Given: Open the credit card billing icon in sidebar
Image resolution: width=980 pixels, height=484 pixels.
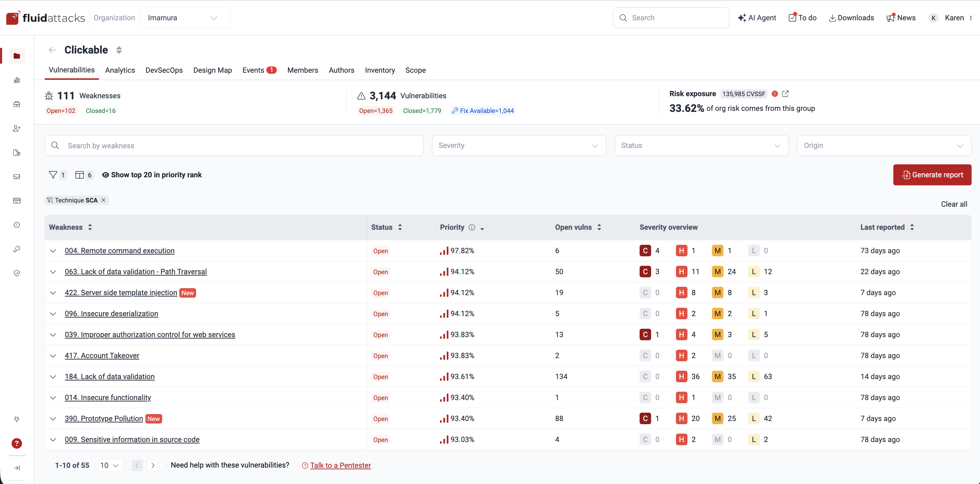Looking at the screenshot, I should point(17,201).
